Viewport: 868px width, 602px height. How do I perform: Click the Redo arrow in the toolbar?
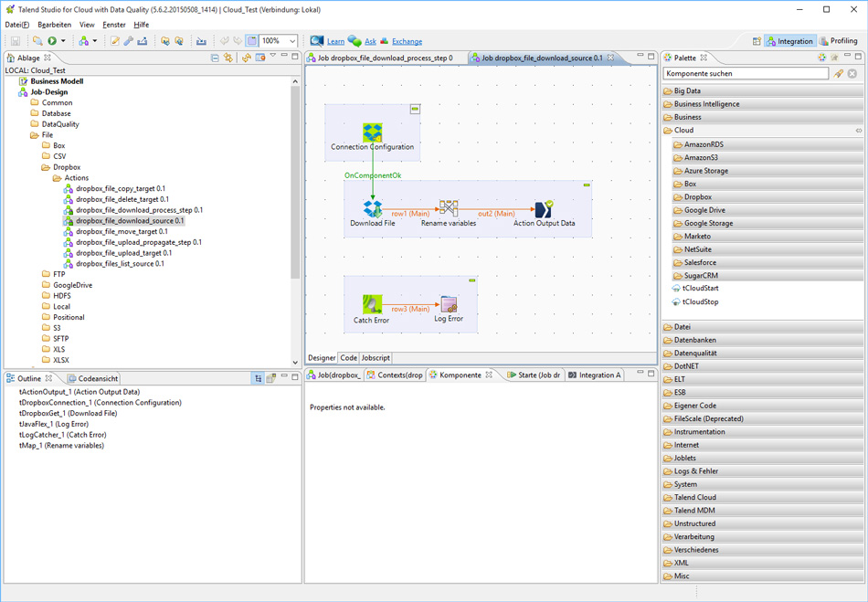238,41
